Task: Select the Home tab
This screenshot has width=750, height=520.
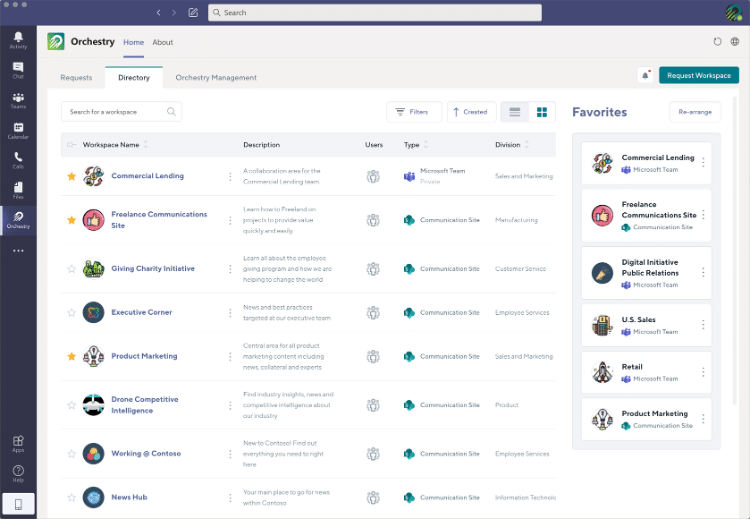Action: coord(133,42)
